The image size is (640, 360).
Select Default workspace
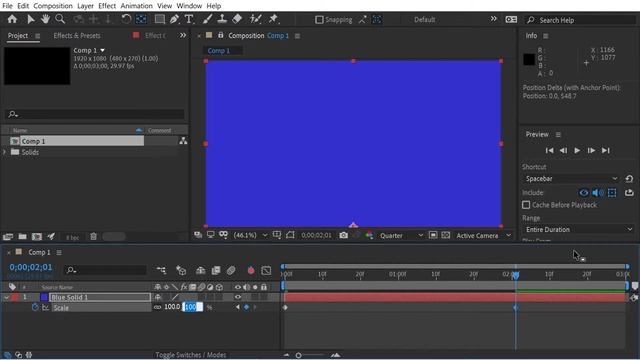[x=424, y=20]
